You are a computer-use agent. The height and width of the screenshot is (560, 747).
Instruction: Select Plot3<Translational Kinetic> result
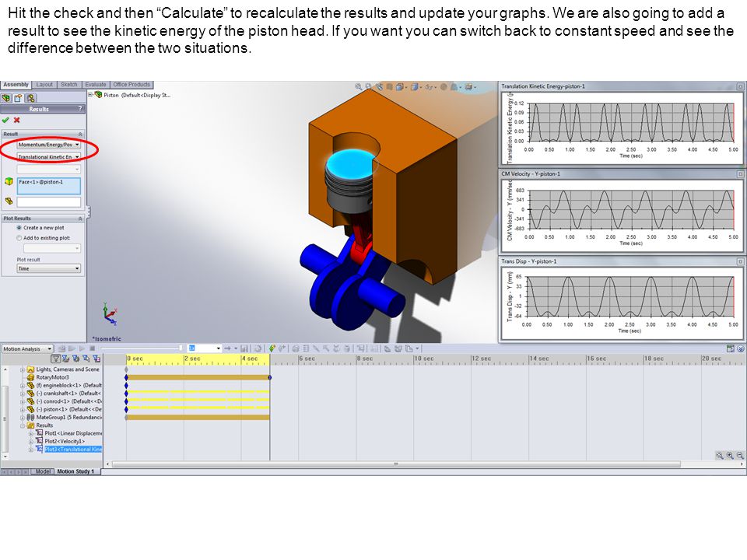[73, 449]
